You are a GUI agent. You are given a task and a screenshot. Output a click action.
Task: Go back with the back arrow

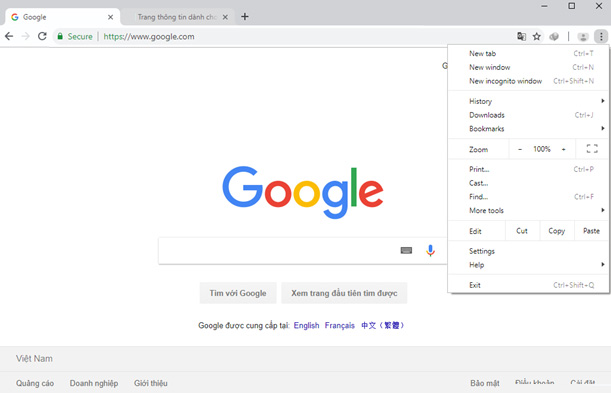[x=9, y=37]
